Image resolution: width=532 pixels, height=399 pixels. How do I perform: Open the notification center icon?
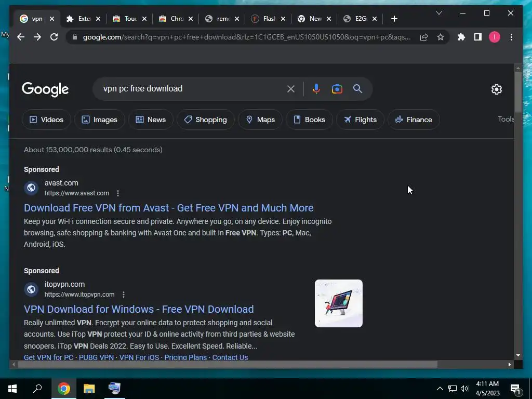[x=515, y=389]
